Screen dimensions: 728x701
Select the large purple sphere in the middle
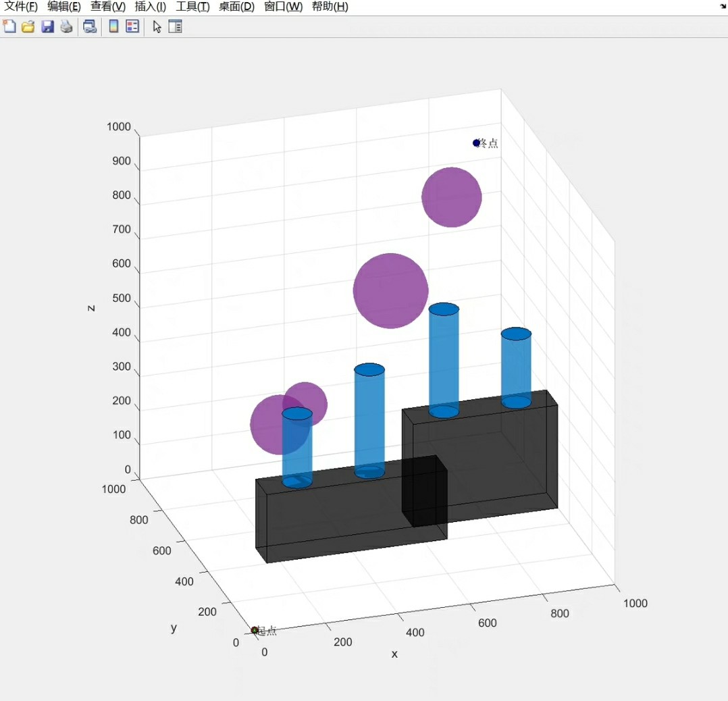tap(390, 290)
